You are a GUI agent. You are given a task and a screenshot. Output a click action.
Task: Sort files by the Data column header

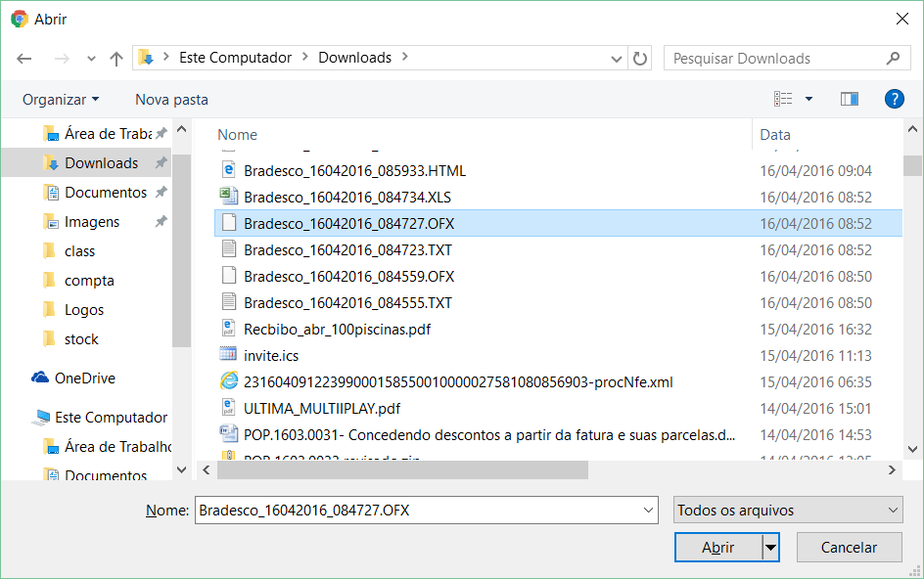click(x=775, y=135)
